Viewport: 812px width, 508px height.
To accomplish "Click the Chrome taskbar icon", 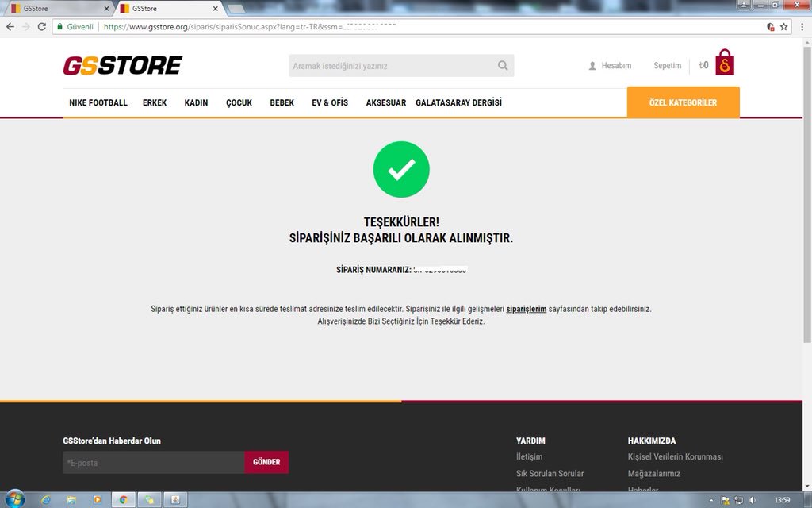I will coord(123,500).
